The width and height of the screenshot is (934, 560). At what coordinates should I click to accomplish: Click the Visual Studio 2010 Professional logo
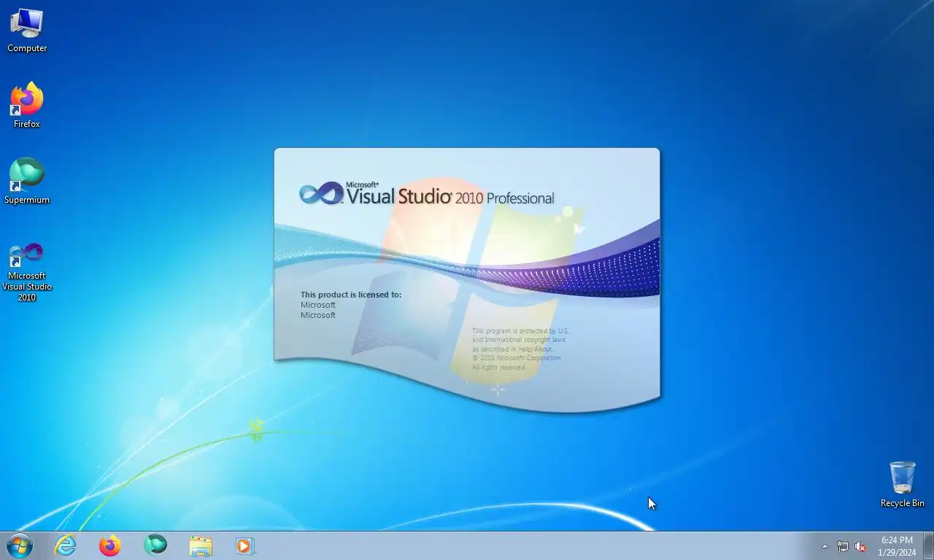pos(427,194)
